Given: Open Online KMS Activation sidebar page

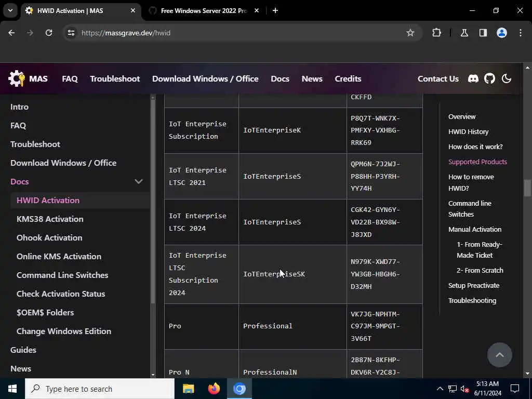Looking at the screenshot, I should coord(59,257).
